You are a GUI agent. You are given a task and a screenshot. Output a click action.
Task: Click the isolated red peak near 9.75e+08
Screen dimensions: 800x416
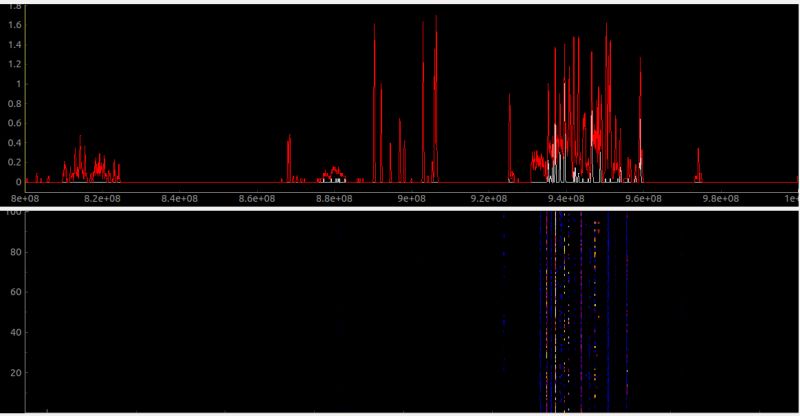pyautogui.click(x=698, y=165)
